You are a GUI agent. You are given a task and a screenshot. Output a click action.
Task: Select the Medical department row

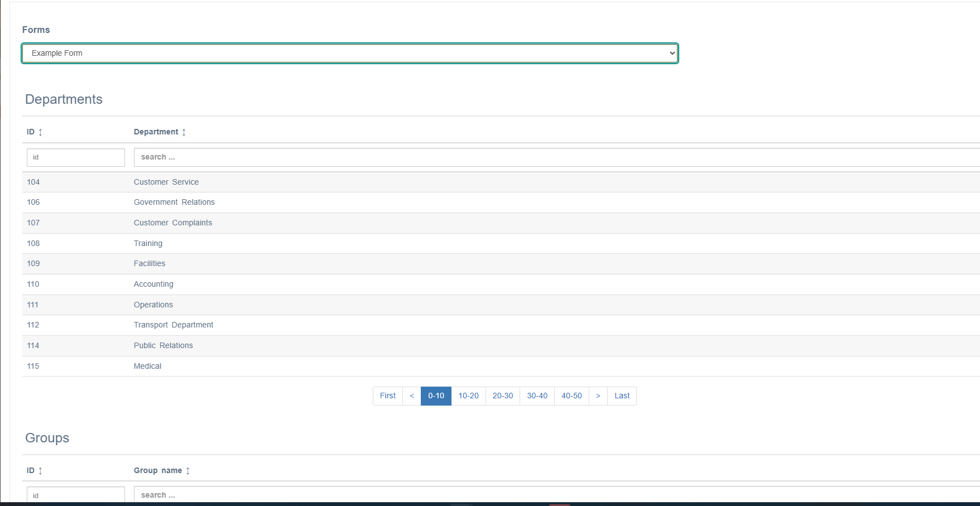click(x=501, y=367)
